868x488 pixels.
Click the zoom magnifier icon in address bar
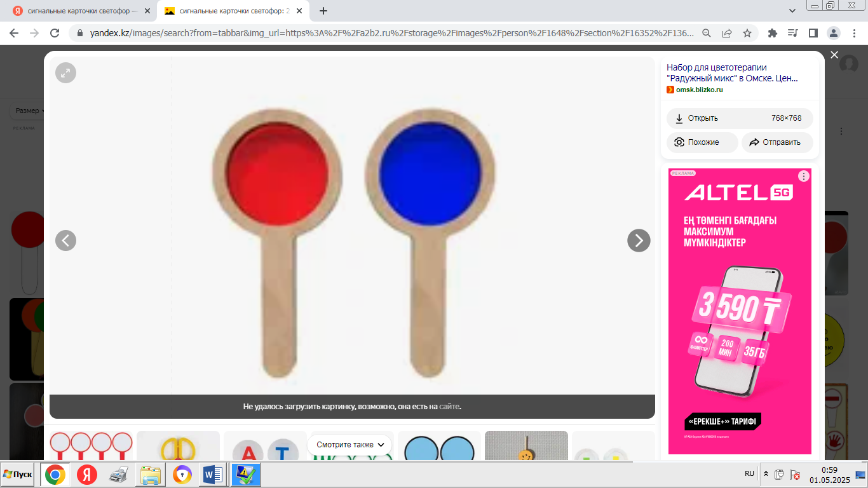point(707,33)
